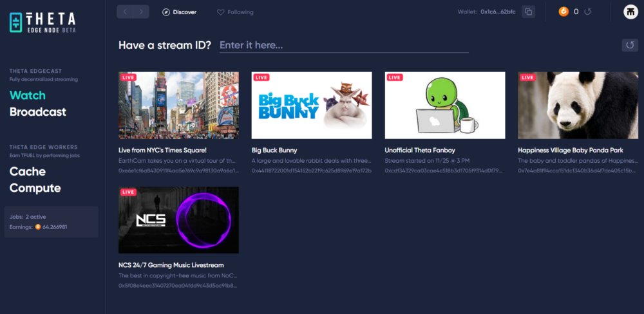The height and width of the screenshot is (314, 644).
Task: Click LIVE badge on Big Buck Bunny stream
Action: tap(261, 77)
